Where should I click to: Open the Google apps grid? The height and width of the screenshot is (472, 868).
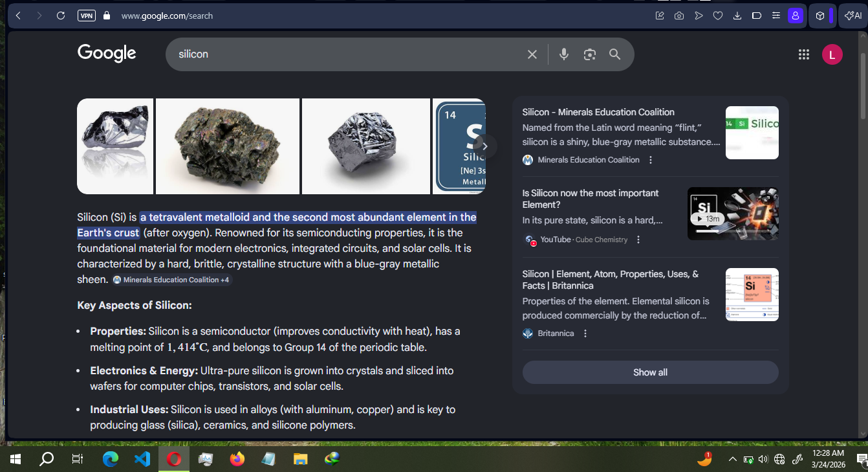[x=804, y=54]
